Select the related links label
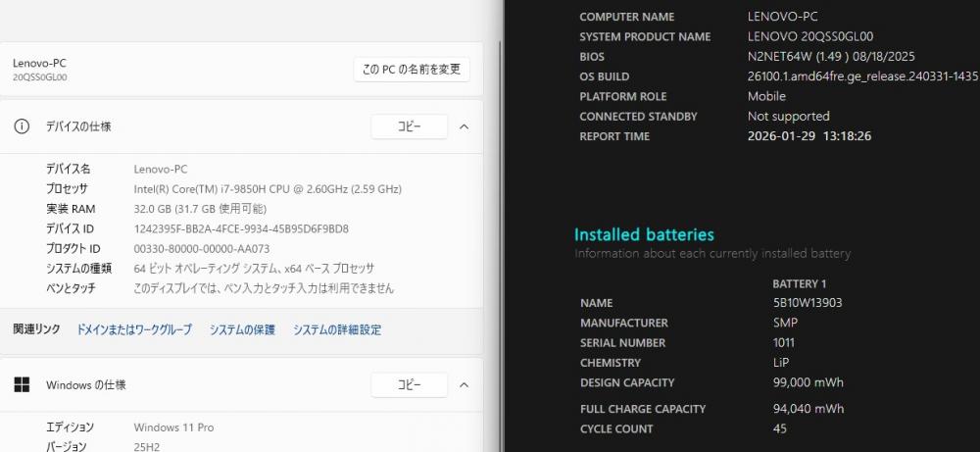The image size is (980, 452). [37, 328]
